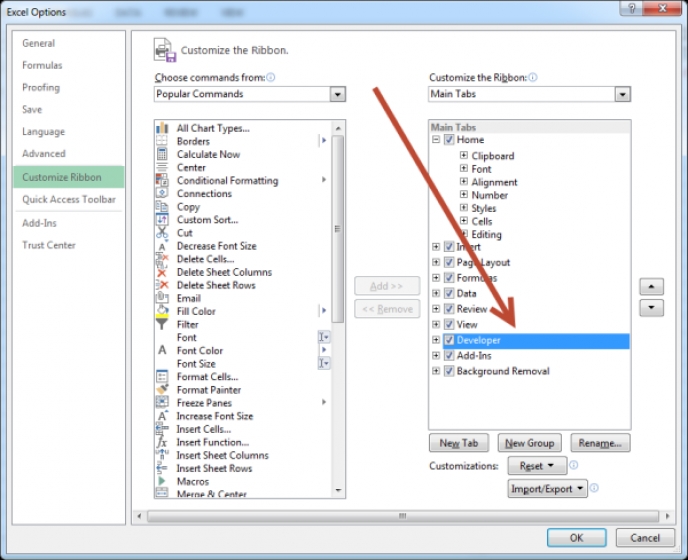
Task: Collapse the Home tab tree node
Action: pos(436,140)
